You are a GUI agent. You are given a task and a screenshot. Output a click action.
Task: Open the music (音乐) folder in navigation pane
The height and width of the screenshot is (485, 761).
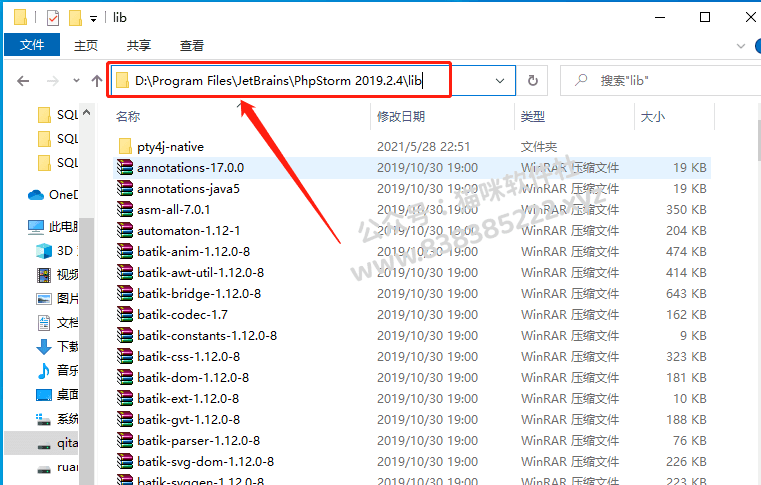pyautogui.click(x=57, y=370)
